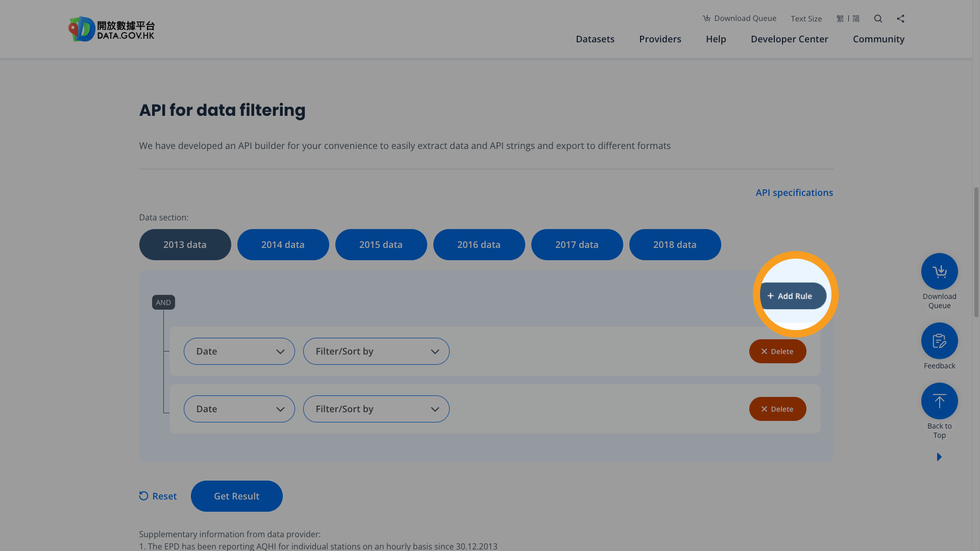The width and height of the screenshot is (980, 551).
Task: Delete the second filter rule
Action: point(777,409)
